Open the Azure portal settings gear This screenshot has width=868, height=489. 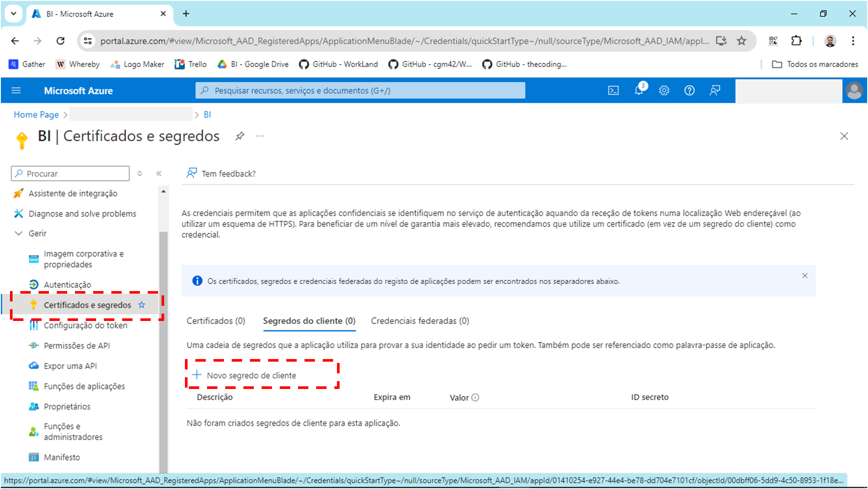(x=664, y=91)
